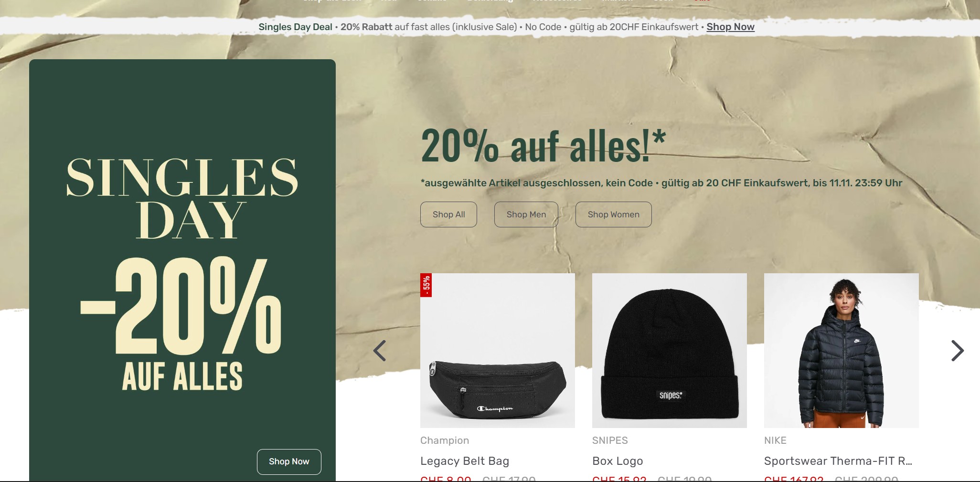Click the Champion brand name

click(445, 440)
